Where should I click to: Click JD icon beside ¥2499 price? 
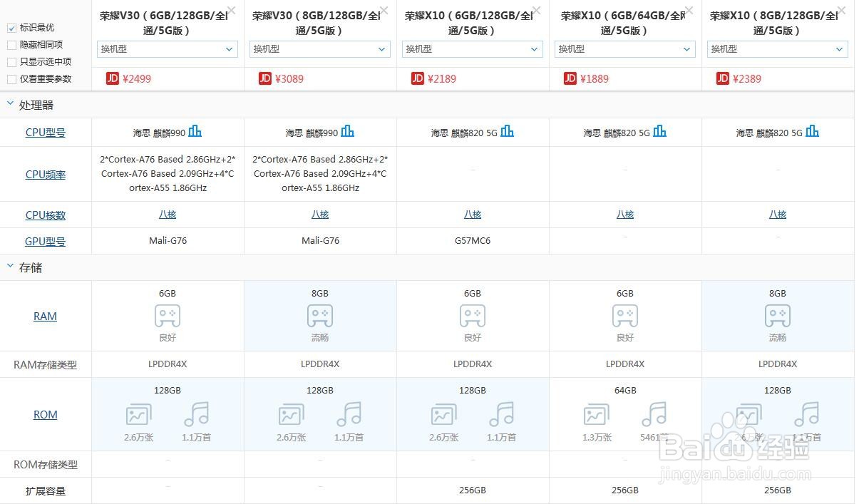tap(113, 78)
